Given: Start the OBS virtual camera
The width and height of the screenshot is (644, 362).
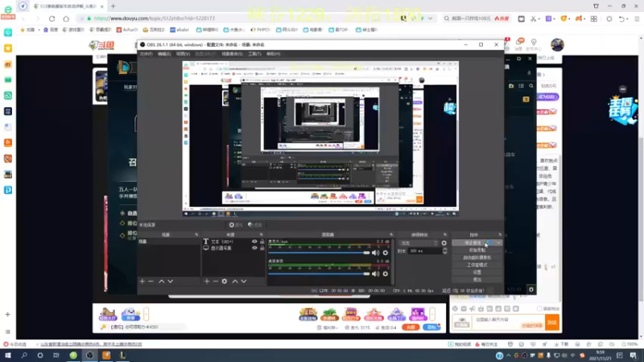Looking at the screenshot, I should [x=477, y=257].
